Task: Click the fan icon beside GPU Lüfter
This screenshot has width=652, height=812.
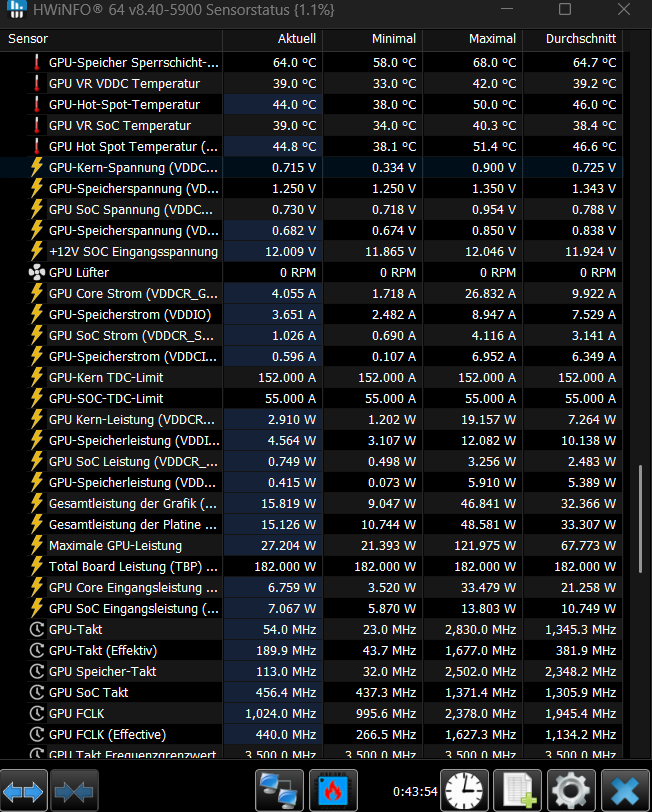Action: (x=37, y=272)
